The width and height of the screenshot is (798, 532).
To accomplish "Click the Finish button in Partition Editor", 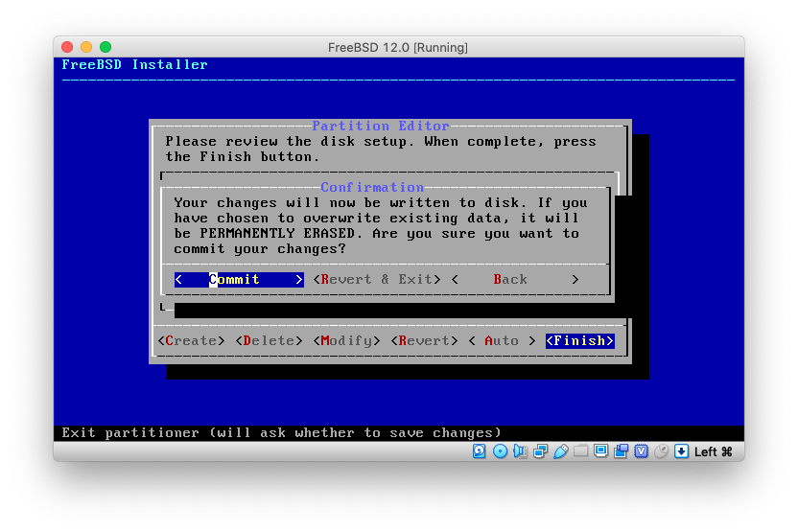I will coord(580,341).
